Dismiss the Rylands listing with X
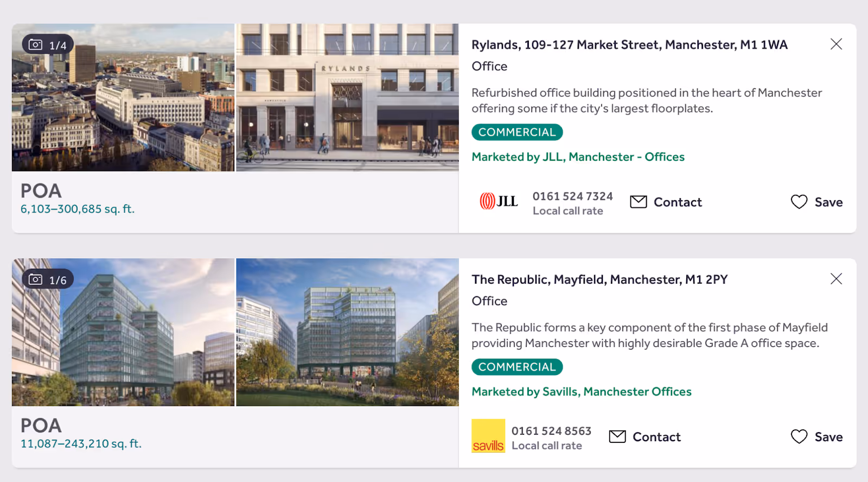This screenshot has height=482, width=868. 836,44
